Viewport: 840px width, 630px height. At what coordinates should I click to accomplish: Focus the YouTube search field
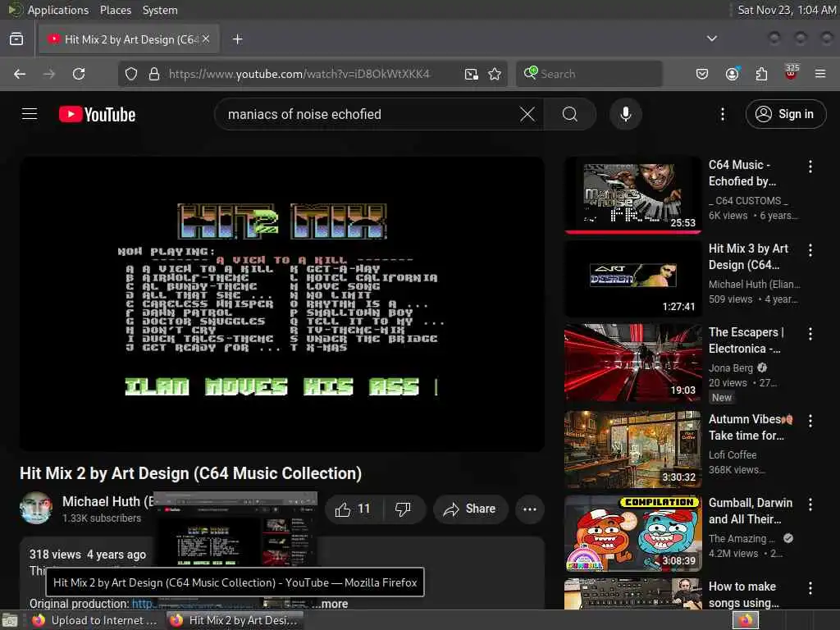[370, 114]
